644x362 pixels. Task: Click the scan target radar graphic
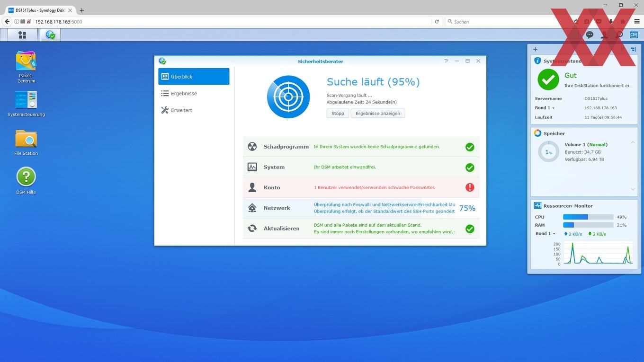click(288, 97)
